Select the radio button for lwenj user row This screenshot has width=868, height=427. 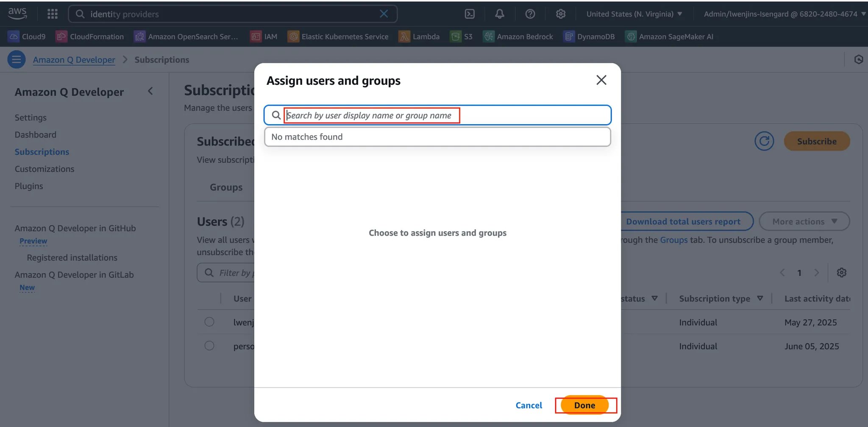tap(209, 322)
